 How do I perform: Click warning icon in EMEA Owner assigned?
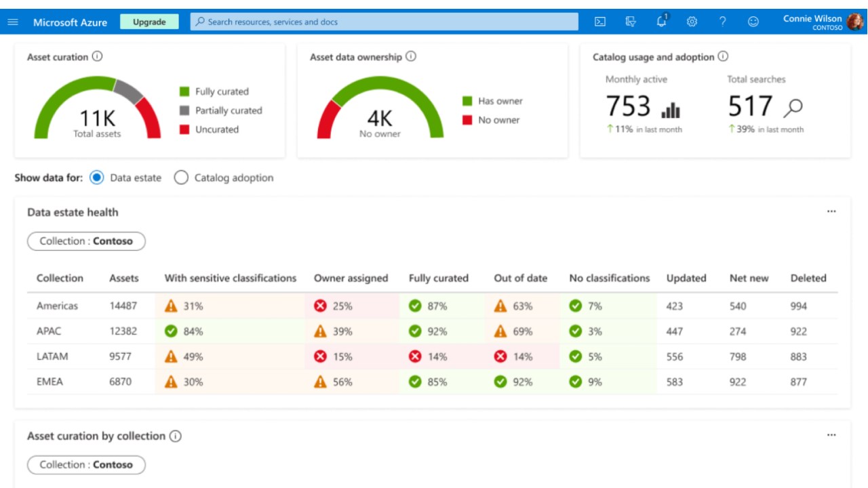[320, 382]
